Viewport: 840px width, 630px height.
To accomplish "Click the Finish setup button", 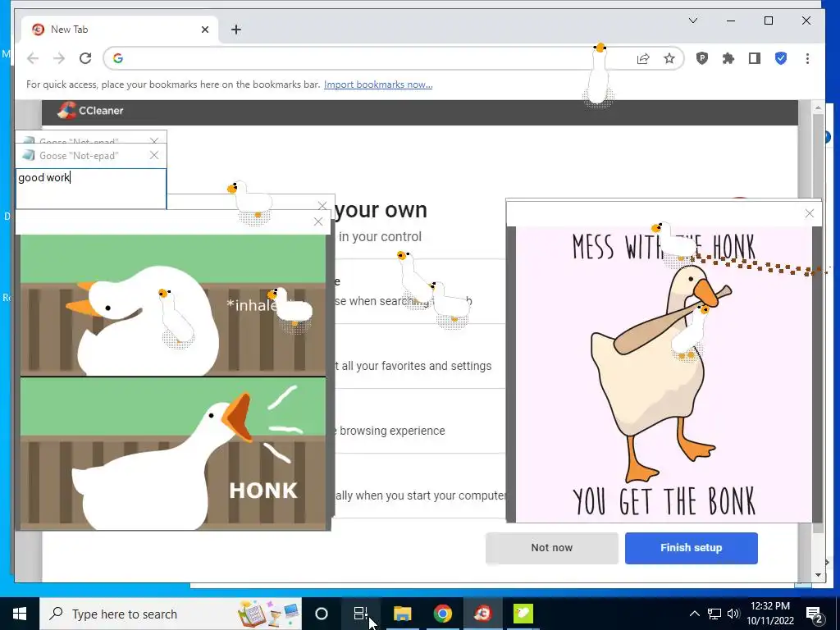I will tap(691, 547).
